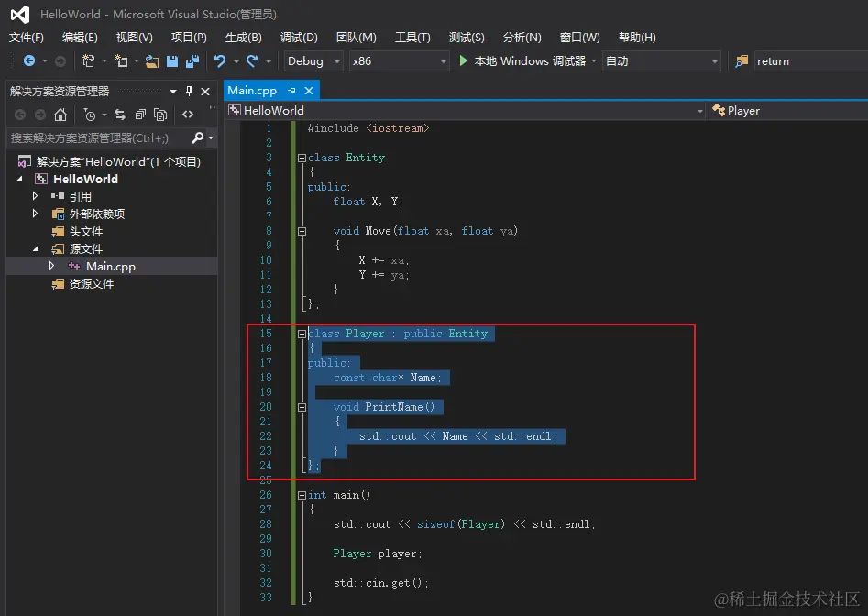Viewport: 868px width, 616px height.
Task: Collapse the HelloWorld project node
Action: coord(20,179)
